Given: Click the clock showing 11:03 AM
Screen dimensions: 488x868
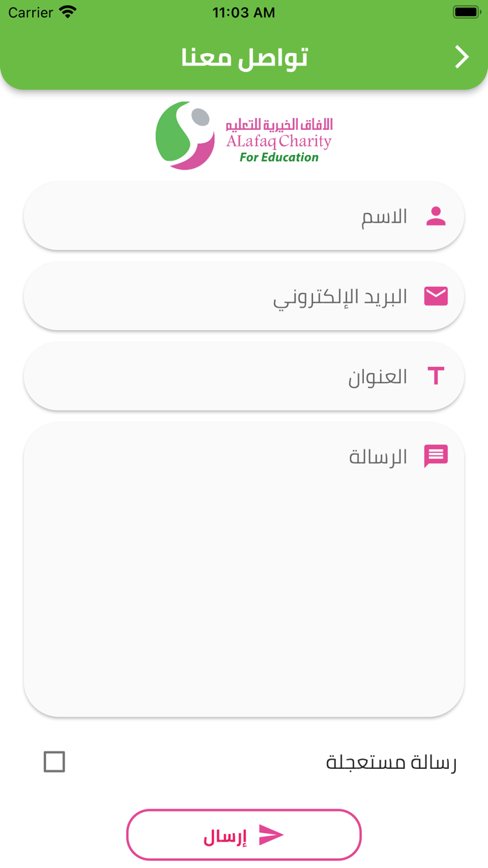Looking at the screenshot, I should [243, 12].
